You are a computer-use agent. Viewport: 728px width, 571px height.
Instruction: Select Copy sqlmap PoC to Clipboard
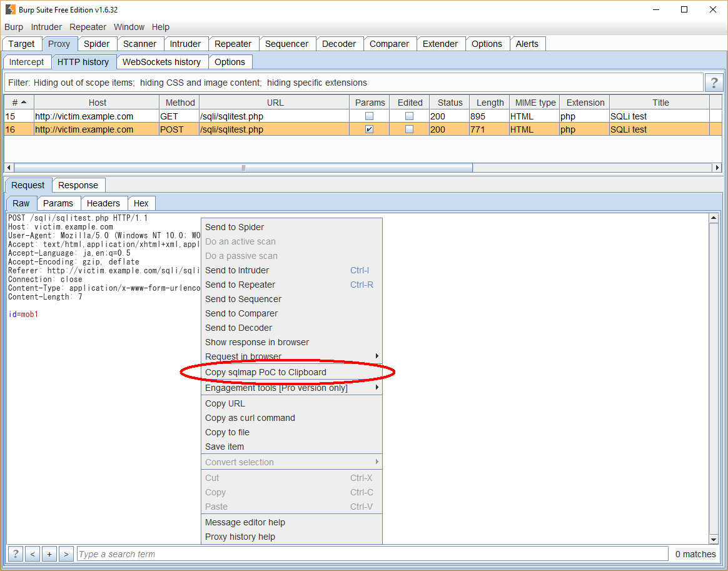click(291, 372)
